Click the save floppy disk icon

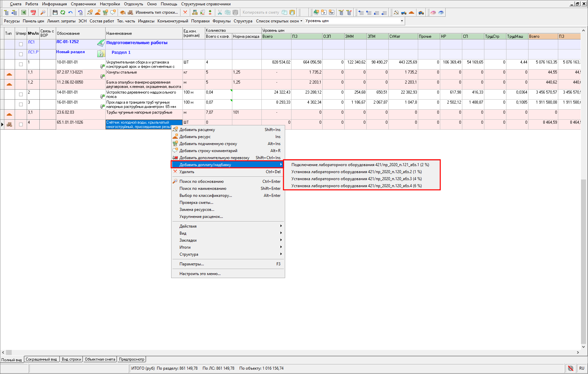coord(55,12)
